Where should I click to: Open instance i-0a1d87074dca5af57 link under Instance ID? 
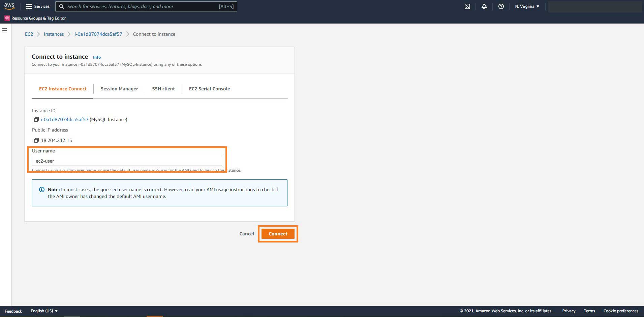pos(65,119)
